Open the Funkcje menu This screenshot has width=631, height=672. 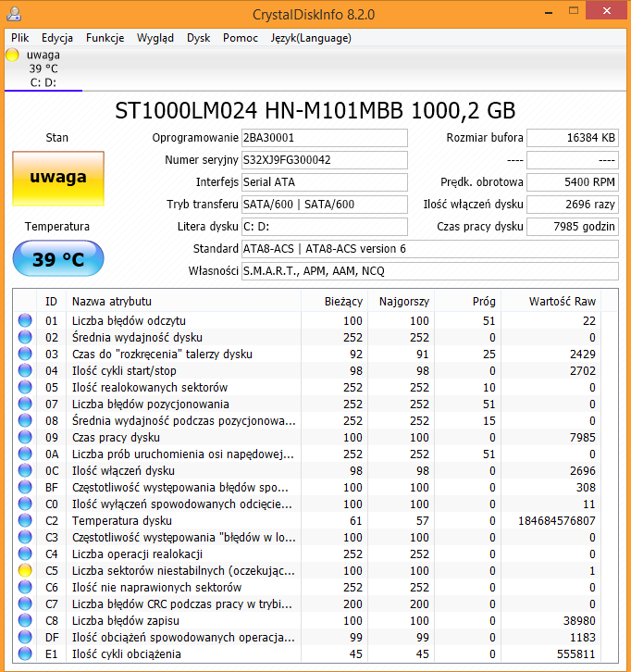tap(105, 38)
